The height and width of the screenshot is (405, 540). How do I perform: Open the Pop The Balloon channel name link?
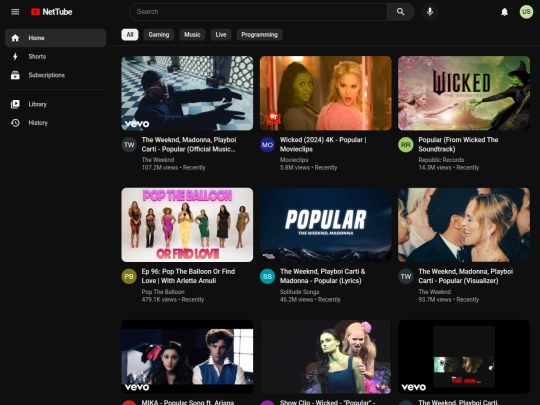tap(163, 292)
